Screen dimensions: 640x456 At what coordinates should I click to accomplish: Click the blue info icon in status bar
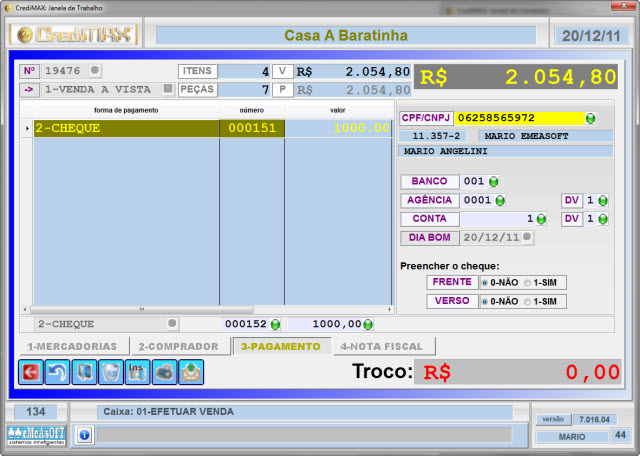84,435
